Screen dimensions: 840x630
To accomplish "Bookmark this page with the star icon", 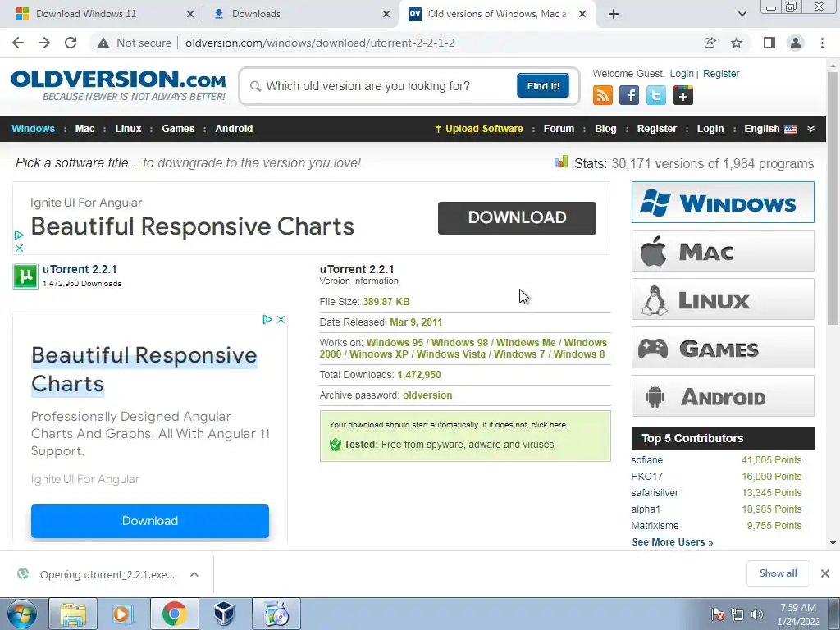I will (737, 43).
